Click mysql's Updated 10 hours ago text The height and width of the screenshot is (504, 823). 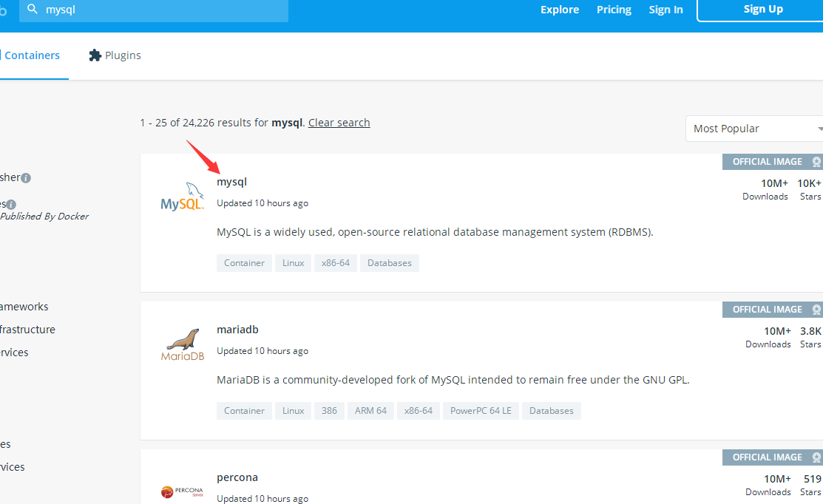[263, 203]
